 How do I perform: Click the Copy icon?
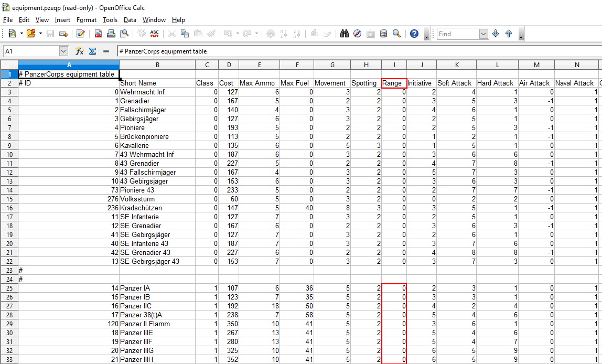click(x=185, y=34)
